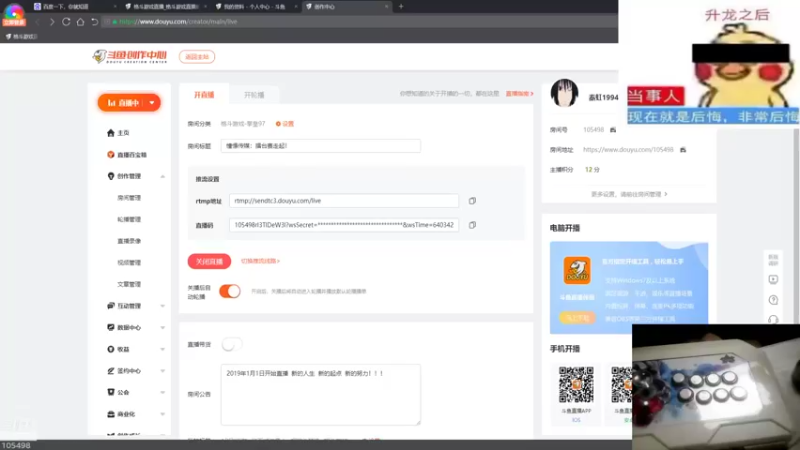Open a new browser tab with plus
This screenshot has width=800, height=450.
(401, 7)
